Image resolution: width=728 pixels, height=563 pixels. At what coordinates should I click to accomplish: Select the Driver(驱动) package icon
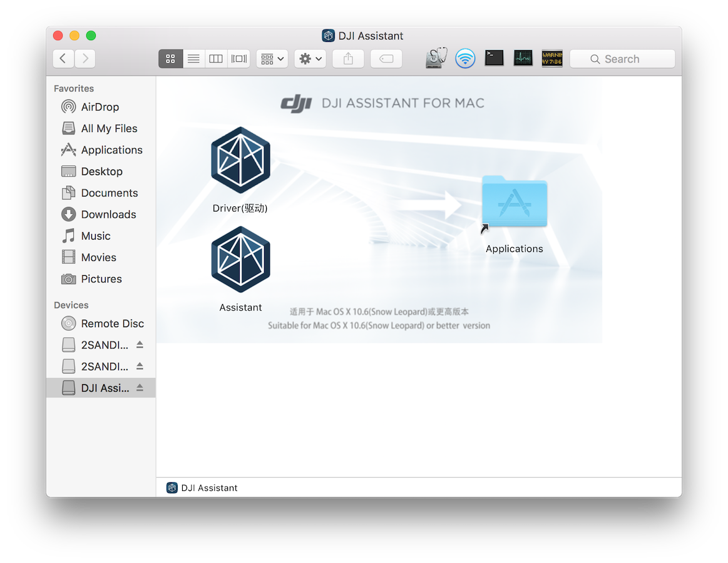240,160
